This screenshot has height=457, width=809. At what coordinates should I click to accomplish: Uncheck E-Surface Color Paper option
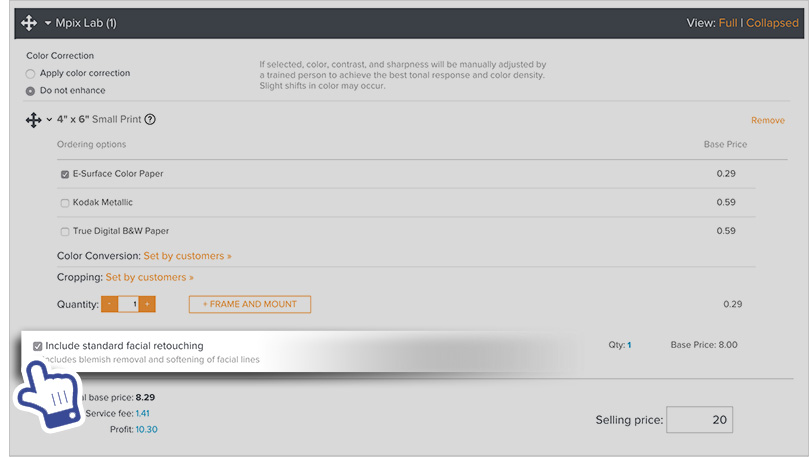click(64, 174)
